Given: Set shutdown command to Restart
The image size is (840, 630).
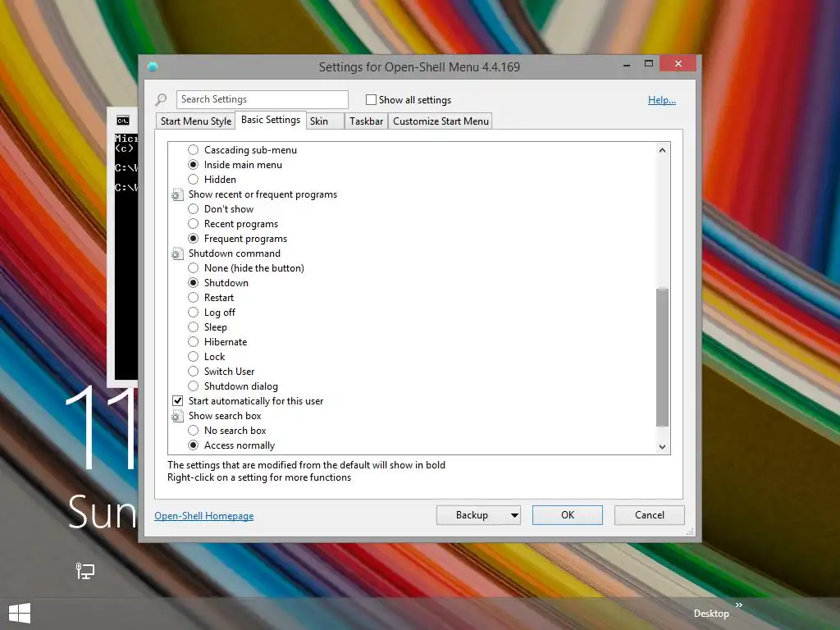Looking at the screenshot, I should click(x=194, y=297).
